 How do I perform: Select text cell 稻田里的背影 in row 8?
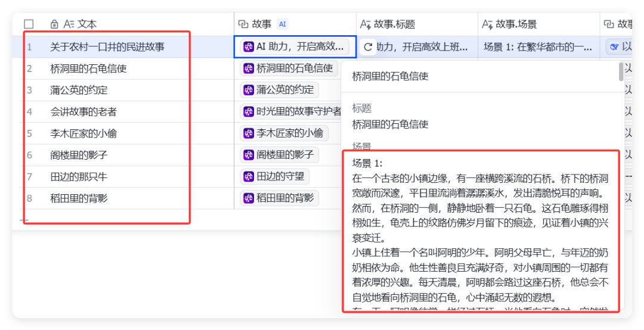tap(79, 199)
